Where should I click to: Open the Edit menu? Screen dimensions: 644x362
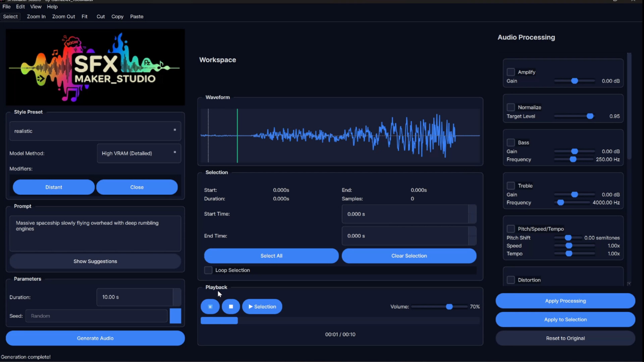pos(20,6)
